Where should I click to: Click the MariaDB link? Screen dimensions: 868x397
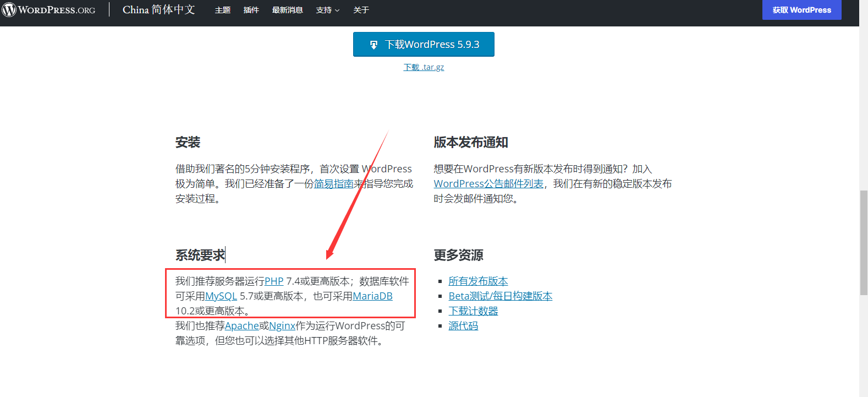[x=372, y=296]
